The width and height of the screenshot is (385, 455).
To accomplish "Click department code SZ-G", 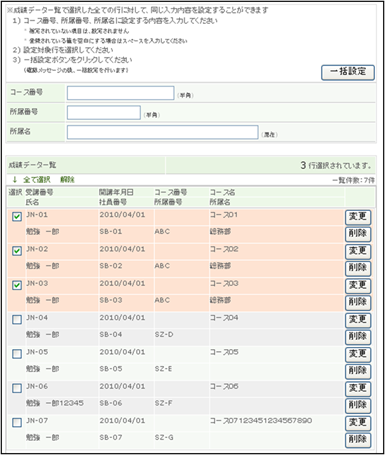I will click(164, 437).
